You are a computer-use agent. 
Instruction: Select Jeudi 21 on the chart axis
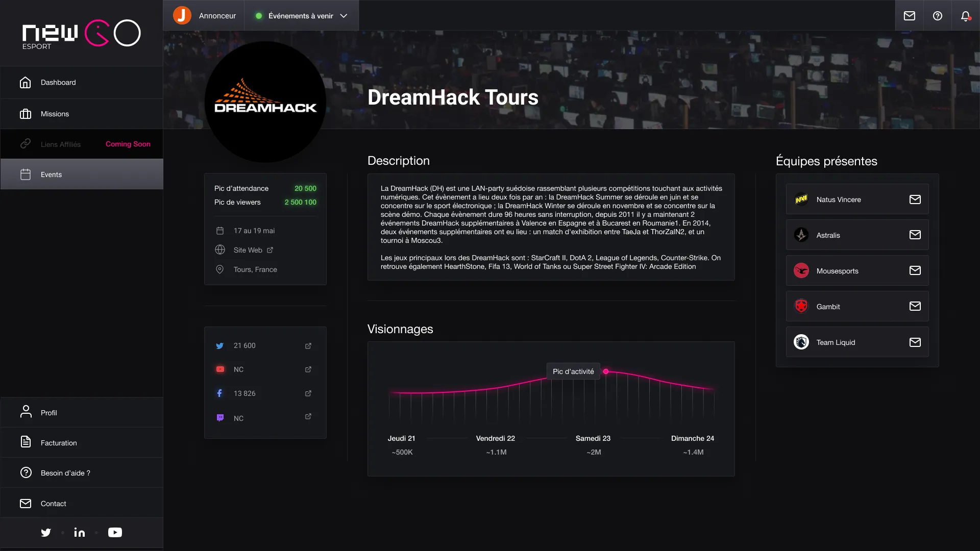401,438
